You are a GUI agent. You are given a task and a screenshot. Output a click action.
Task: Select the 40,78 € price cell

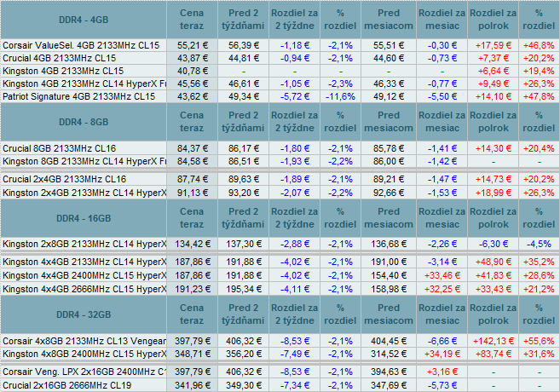click(x=193, y=71)
